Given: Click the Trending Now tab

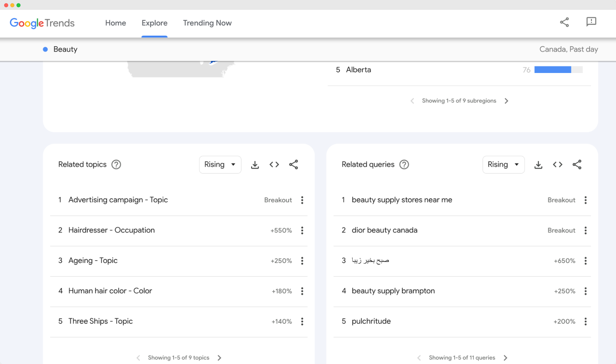Looking at the screenshot, I should (x=206, y=22).
